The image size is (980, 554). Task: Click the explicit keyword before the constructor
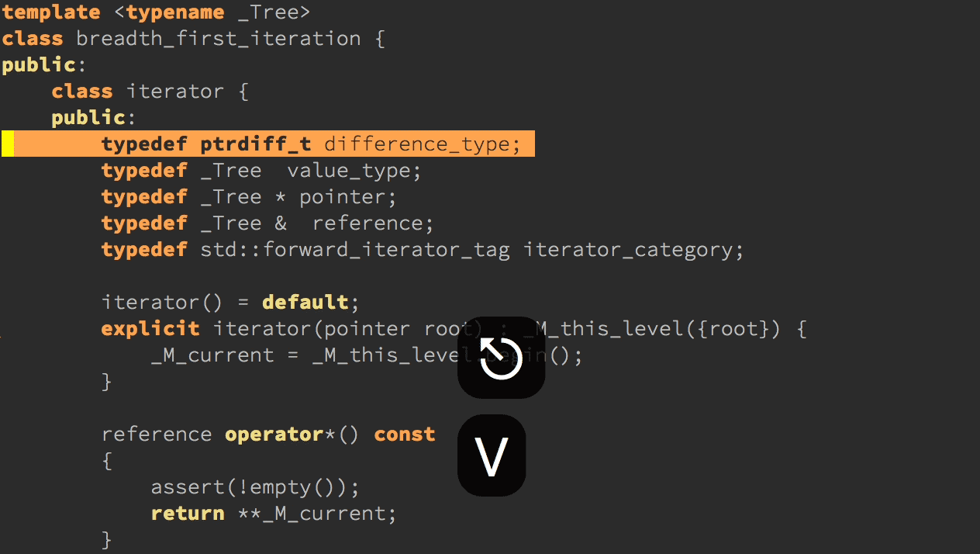[x=150, y=328]
